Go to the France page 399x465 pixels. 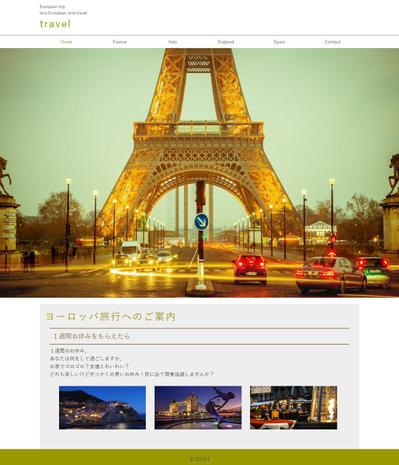pyautogui.click(x=119, y=42)
